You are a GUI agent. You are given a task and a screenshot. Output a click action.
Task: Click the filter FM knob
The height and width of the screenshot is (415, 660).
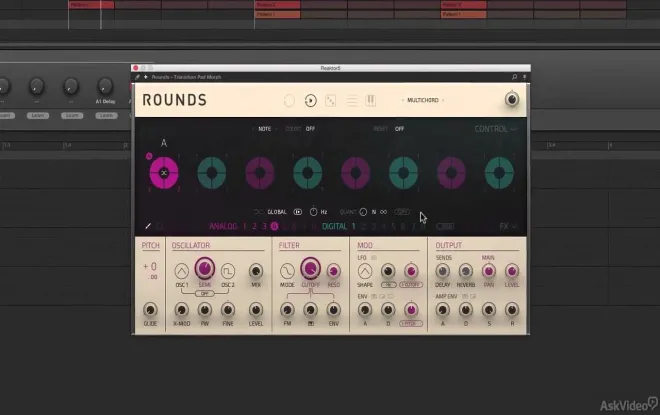pos(287,310)
